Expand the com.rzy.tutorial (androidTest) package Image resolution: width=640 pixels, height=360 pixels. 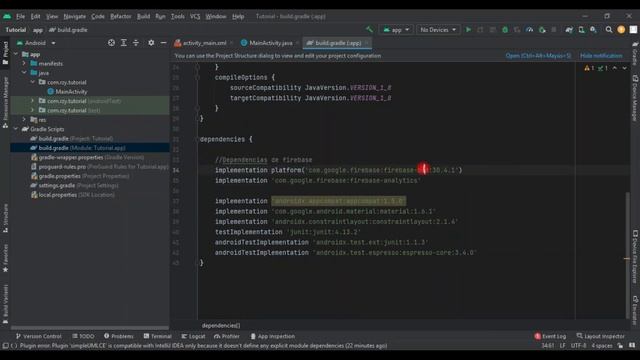coord(33,100)
